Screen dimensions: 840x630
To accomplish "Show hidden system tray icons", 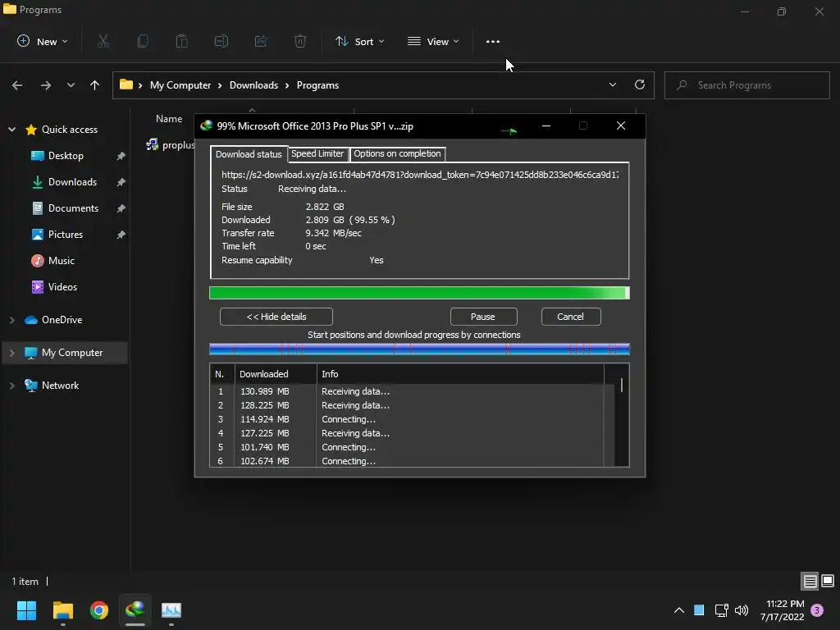I will [678, 610].
